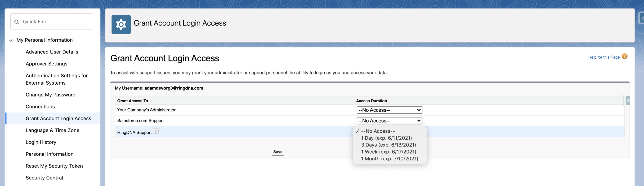Collapse My Personal Information section
Viewport: 644px width, 186px height.
pos(11,40)
